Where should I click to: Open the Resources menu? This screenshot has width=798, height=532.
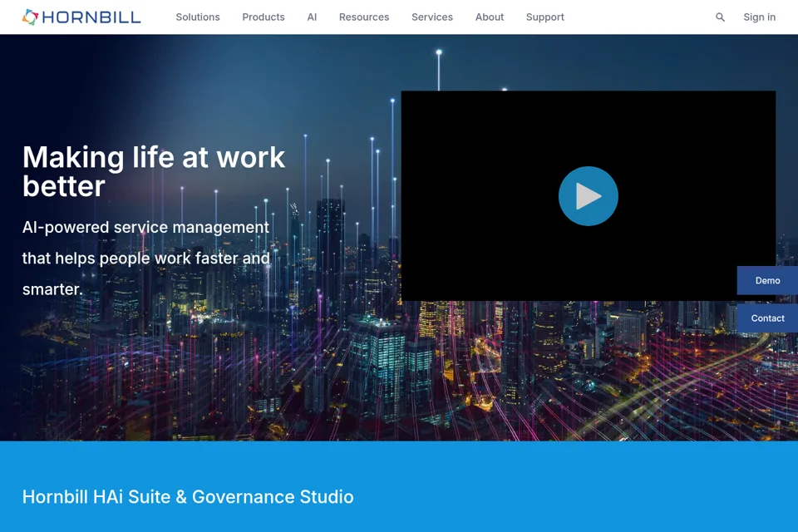point(364,17)
